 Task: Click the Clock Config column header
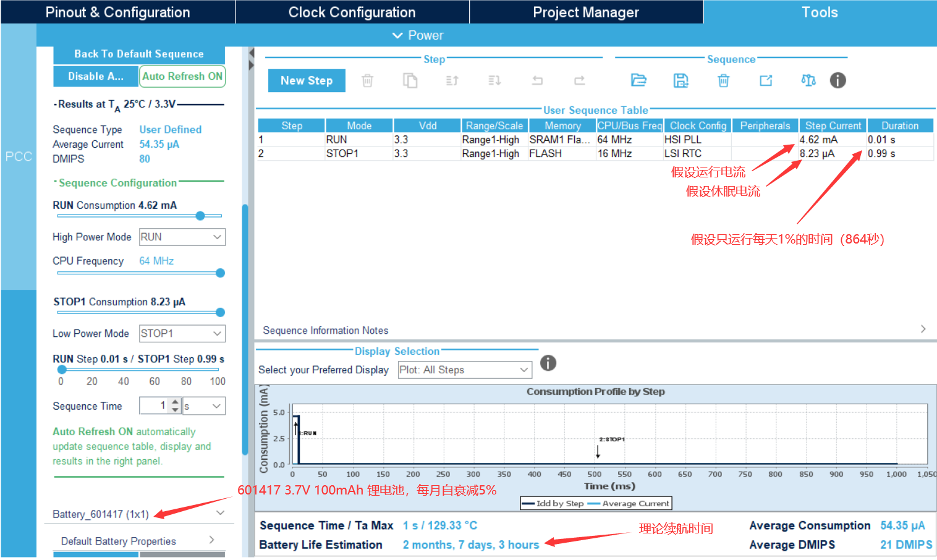coord(698,125)
